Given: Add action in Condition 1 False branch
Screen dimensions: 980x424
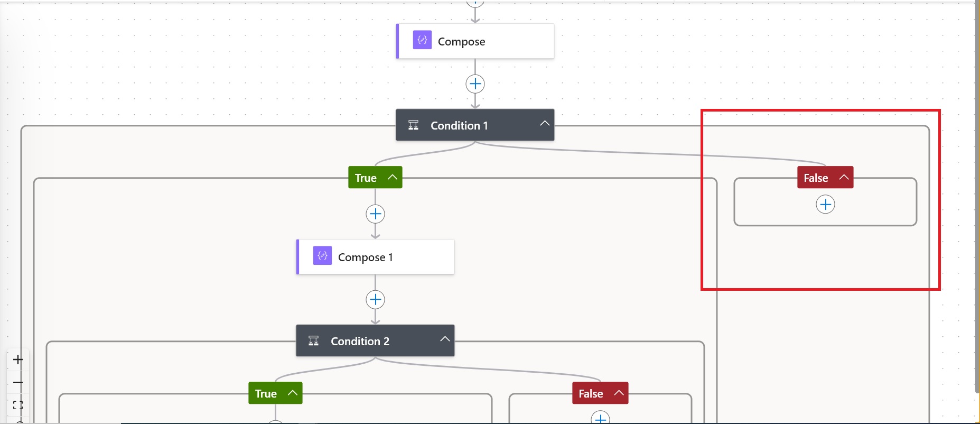Looking at the screenshot, I should tap(825, 205).
